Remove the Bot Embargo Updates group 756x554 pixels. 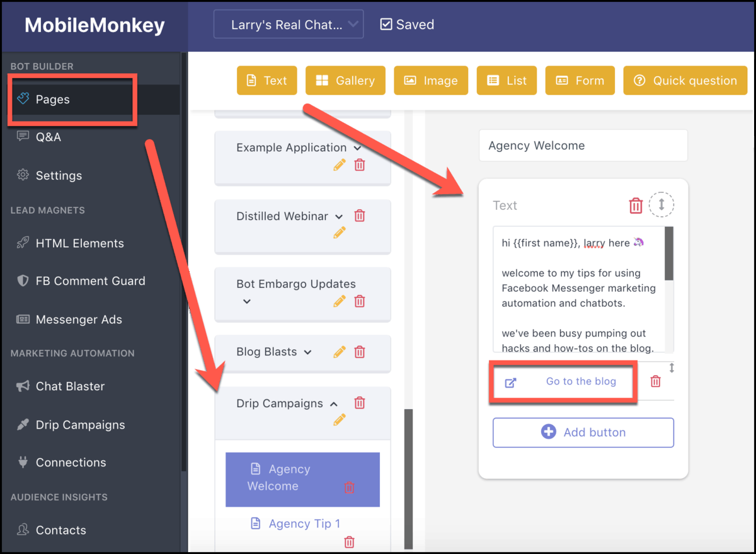click(360, 301)
